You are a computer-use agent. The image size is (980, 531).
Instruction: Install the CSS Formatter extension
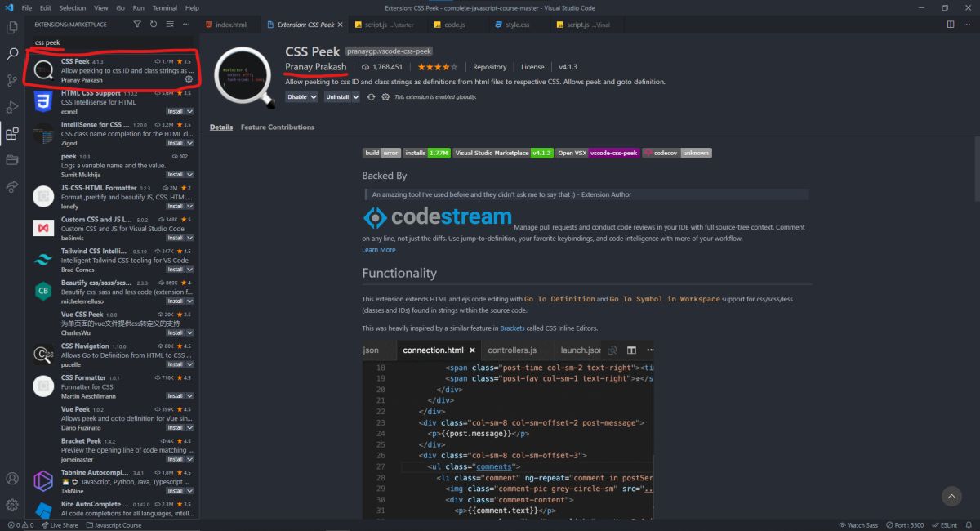175,396
